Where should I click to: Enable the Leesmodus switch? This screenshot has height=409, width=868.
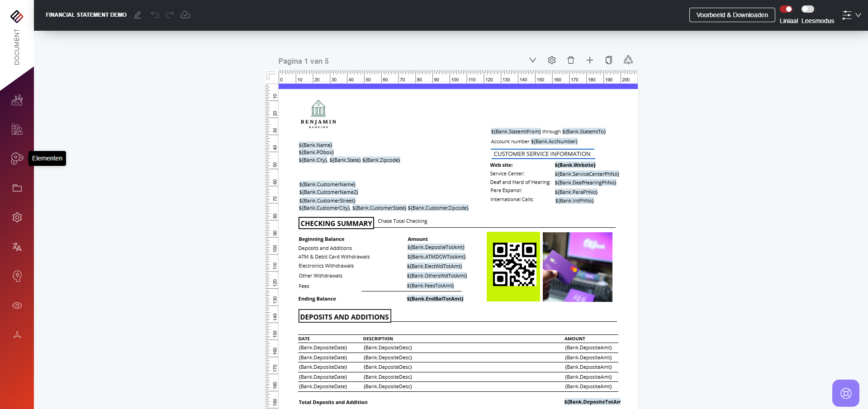(808, 9)
